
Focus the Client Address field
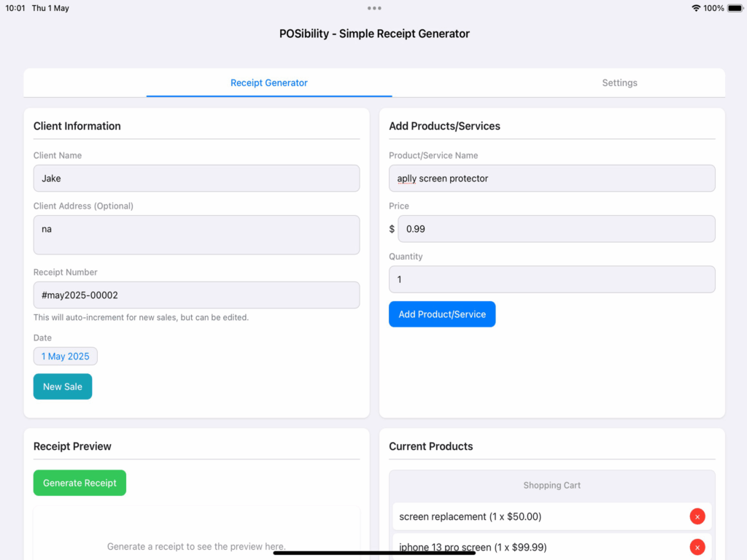(196, 235)
